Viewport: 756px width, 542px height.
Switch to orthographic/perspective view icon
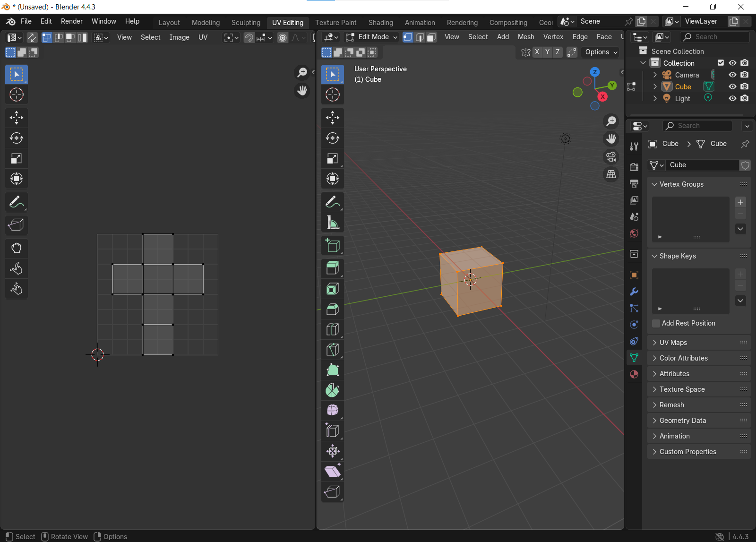pos(611,174)
